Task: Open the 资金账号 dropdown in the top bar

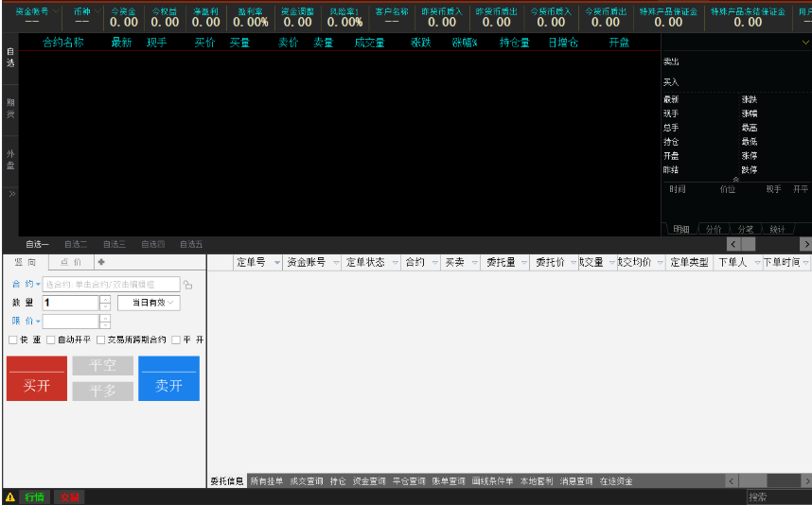Action: click(x=56, y=12)
